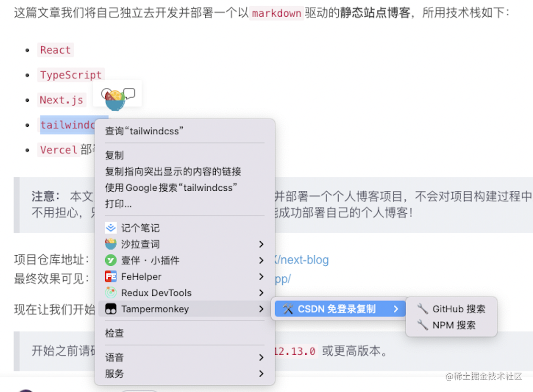
Task: Choose GitHub 搜索 from the submenu
Action: tap(451, 309)
